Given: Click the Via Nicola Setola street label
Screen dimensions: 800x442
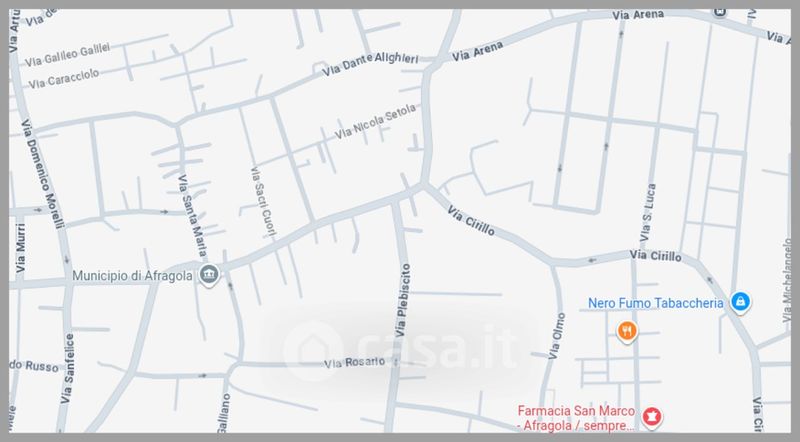Looking at the screenshot, I should tap(375, 122).
